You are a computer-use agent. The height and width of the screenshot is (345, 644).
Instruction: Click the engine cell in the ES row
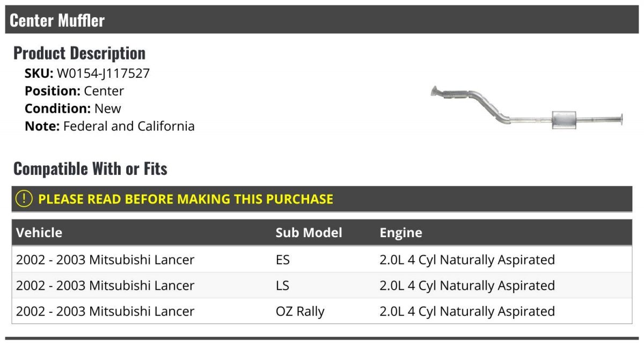coord(467,260)
